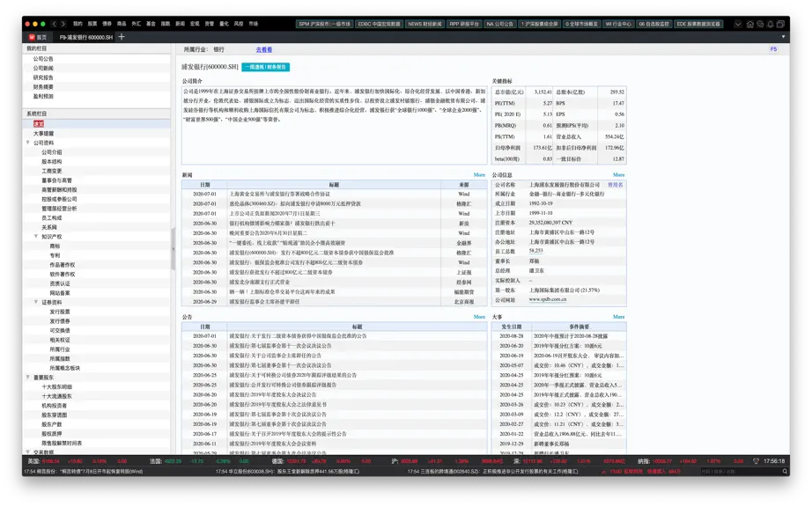Select the highlighted 速览 sidebar item
The height and width of the screenshot is (507, 812).
[x=39, y=124]
